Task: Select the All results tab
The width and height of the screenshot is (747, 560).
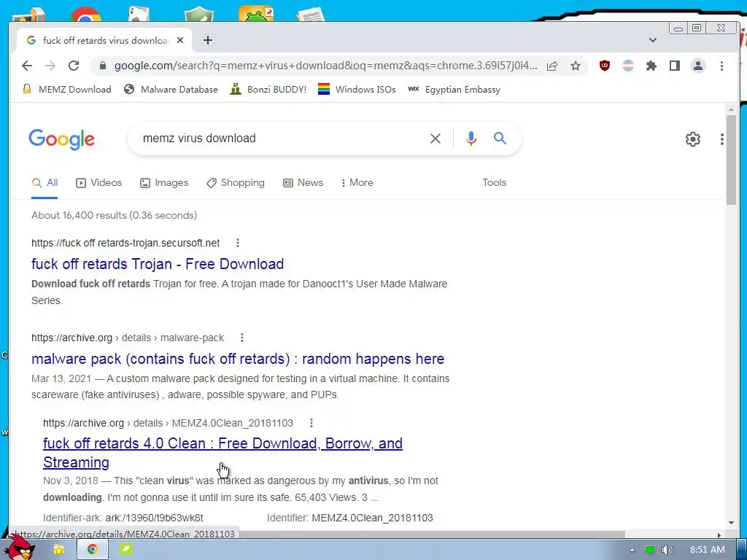Action: pyautogui.click(x=44, y=183)
